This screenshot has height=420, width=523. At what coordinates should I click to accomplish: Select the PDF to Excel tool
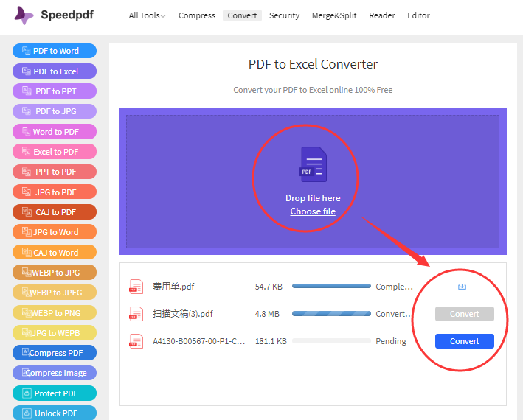(x=55, y=71)
